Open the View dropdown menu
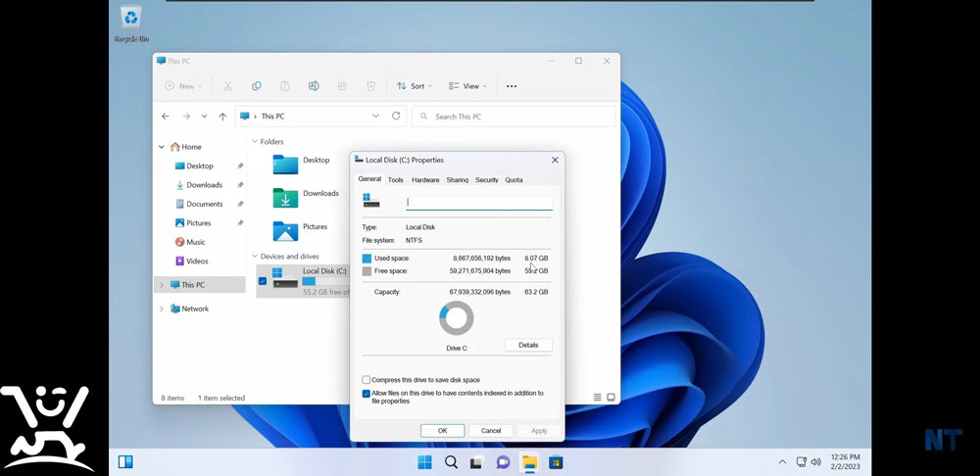This screenshot has width=980, height=476. click(467, 86)
